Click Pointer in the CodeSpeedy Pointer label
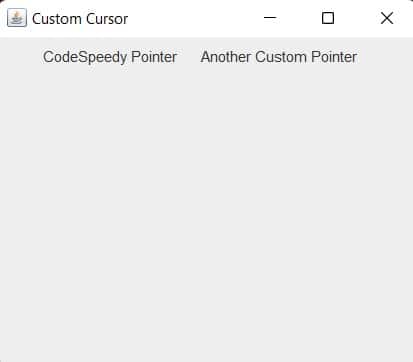This screenshot has width=413, height=362. point(154,57)
